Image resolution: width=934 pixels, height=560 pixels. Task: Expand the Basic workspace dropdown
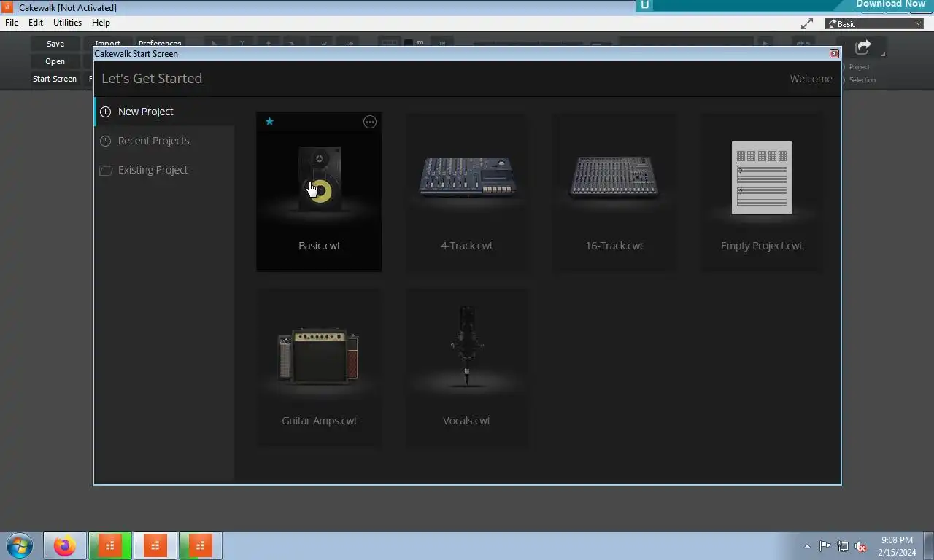pos(874,23)
